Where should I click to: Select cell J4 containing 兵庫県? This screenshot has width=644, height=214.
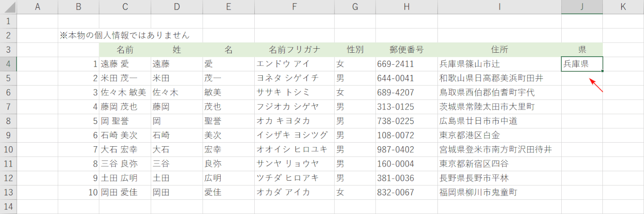click(582, 64)
